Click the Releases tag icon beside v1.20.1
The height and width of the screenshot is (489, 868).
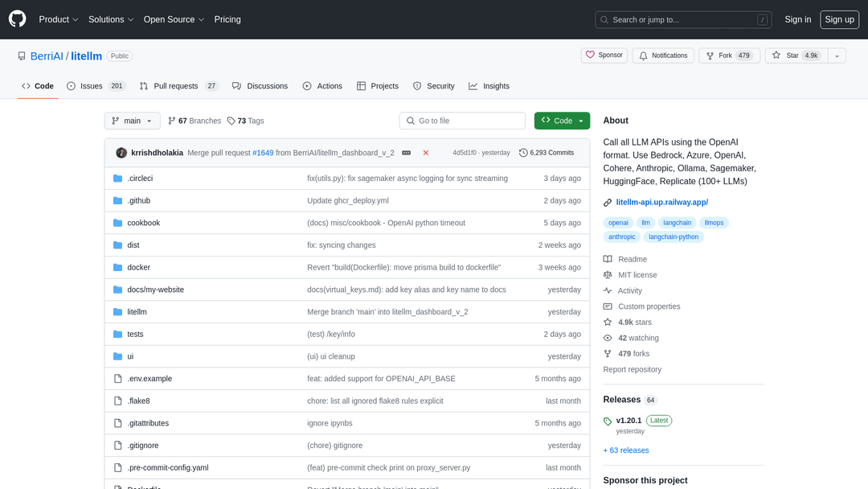[x=608, y=420]
